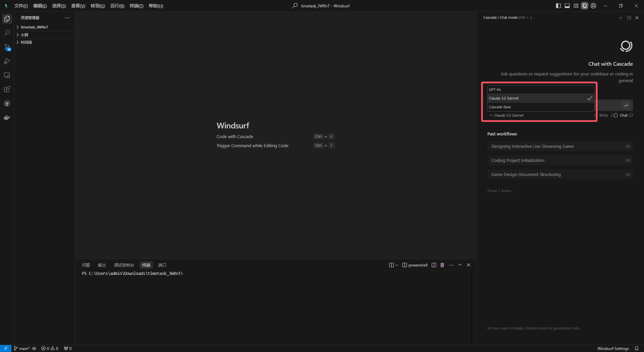The width and height of the screenshot is (644, 352).
Task: Open the Source Control view
Action: (7, 47)
